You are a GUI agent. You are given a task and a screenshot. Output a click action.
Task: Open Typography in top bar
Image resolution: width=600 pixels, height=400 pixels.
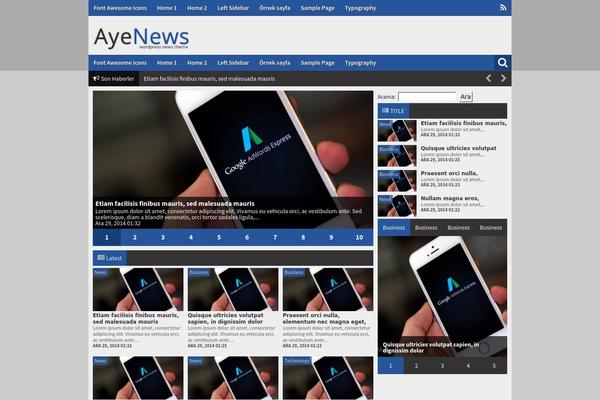(x=360, y=8)
